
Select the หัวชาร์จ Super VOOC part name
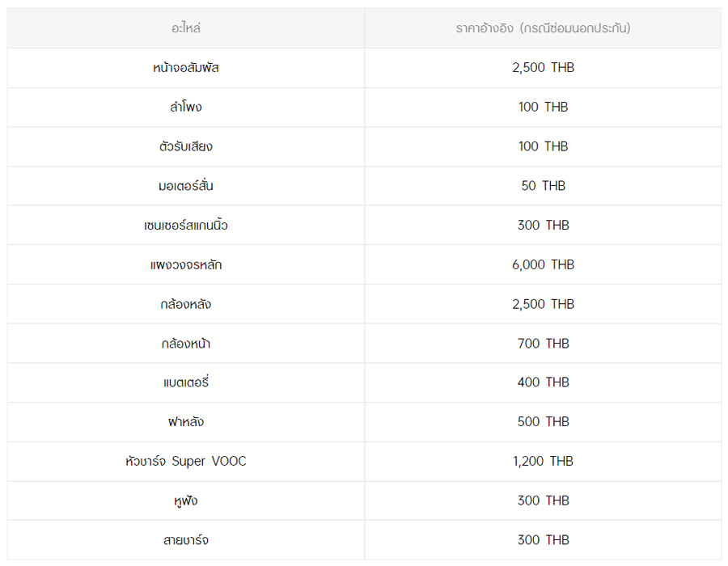(186, 462)
